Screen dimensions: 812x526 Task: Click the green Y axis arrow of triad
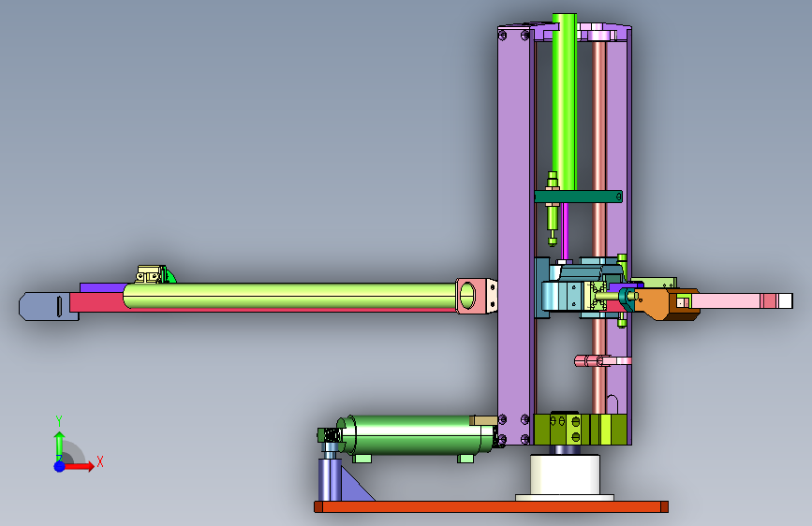pos(60,446)
